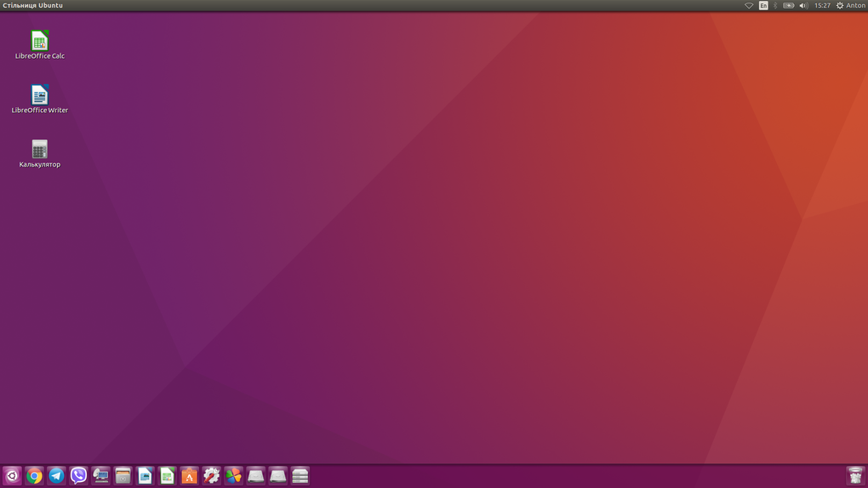
Task: Open the sound volume indicator
Action: pyautogui.click(x=804, y=6)
